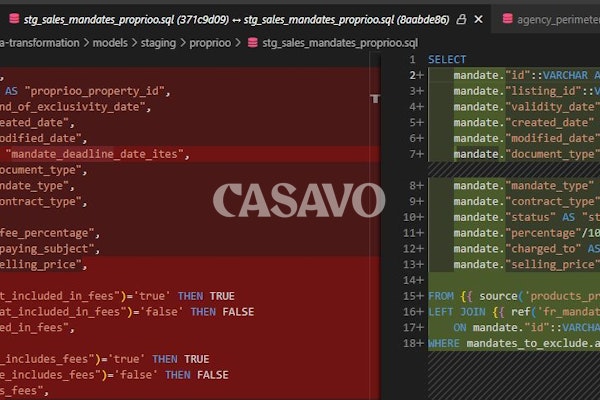
Task: Click line number 2 in the gutter
Action: tap(412, 75)
